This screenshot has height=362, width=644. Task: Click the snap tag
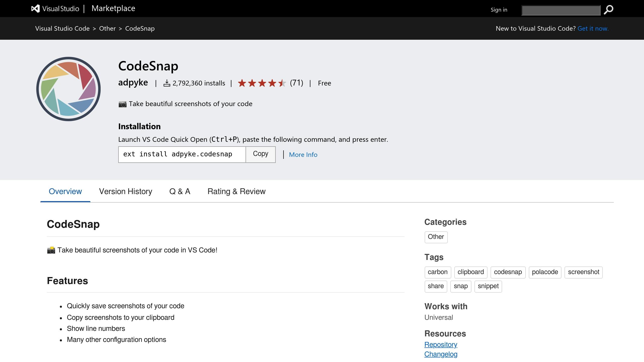coord(461,286)
